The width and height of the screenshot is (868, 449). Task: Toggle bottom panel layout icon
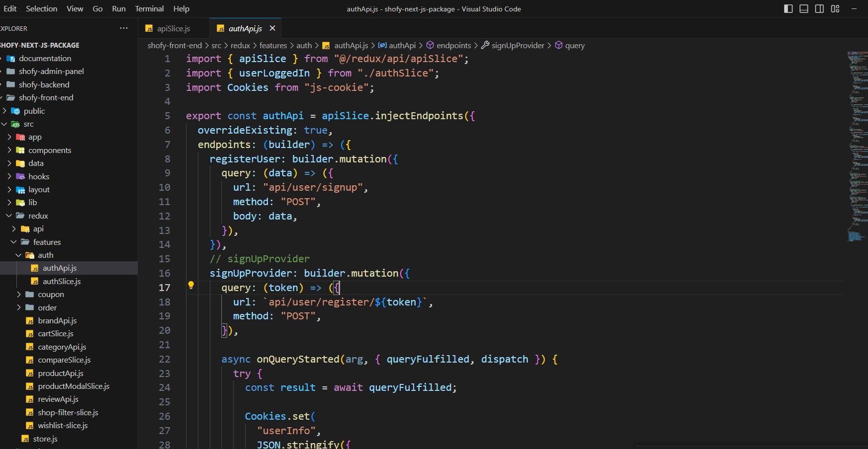804,8
